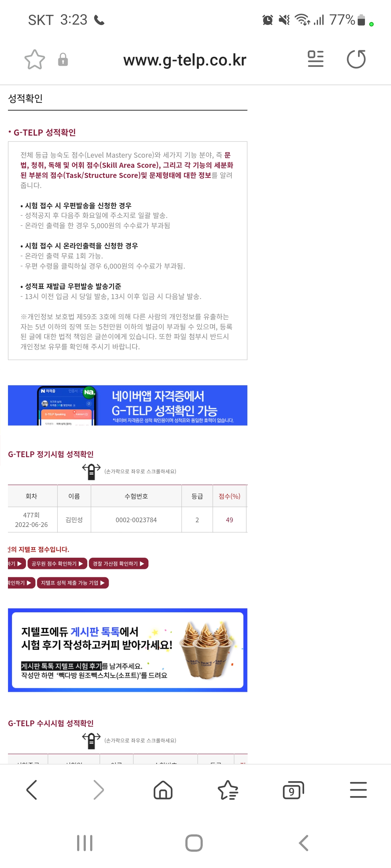Viewport: 391px width, 868px height.
Task: Click 경찰 가산점 확인하기 button
Action: point(118,563)
